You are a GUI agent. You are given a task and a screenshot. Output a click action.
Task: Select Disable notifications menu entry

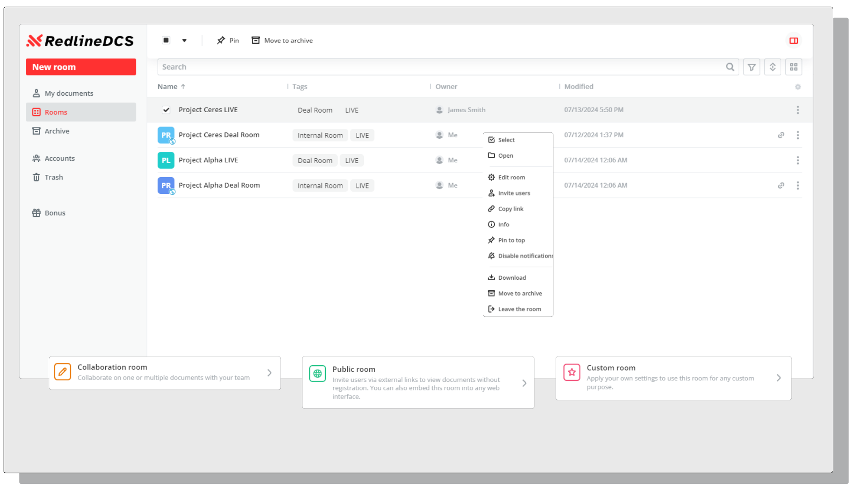pos(524,256)
